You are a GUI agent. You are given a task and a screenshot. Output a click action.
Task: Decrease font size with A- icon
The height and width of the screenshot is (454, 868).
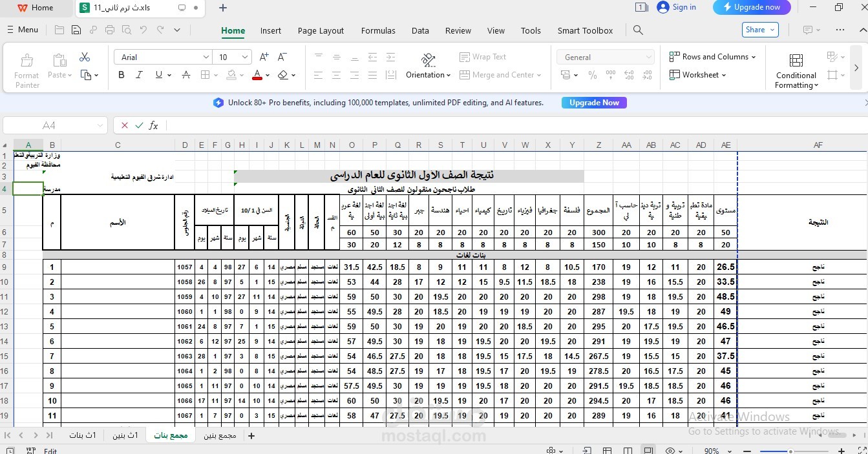tap(283, 57)
